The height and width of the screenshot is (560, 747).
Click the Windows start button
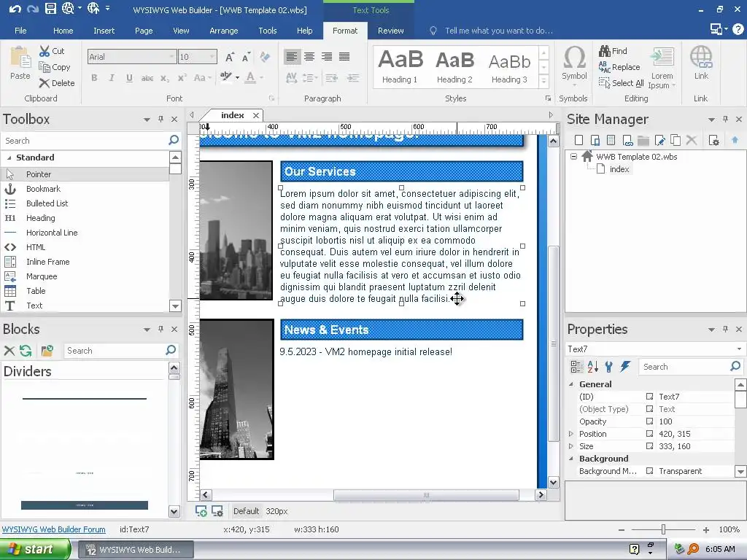[35, 550]
